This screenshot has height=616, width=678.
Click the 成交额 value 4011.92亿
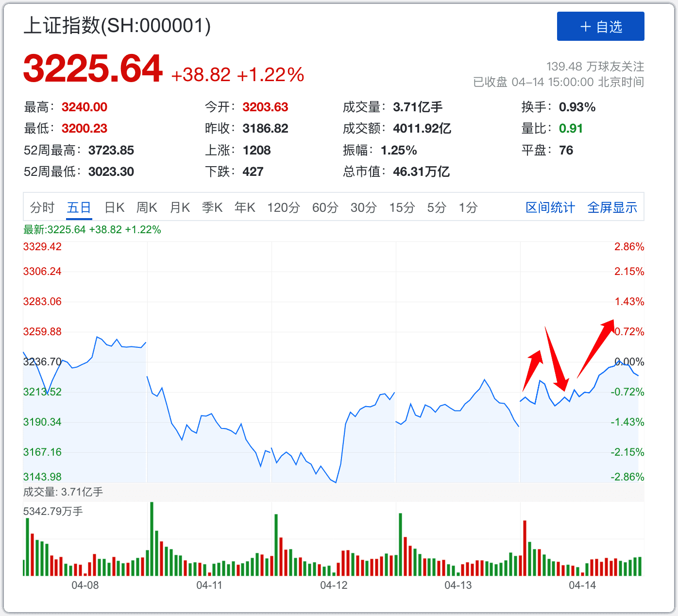[x=422, y=128]
